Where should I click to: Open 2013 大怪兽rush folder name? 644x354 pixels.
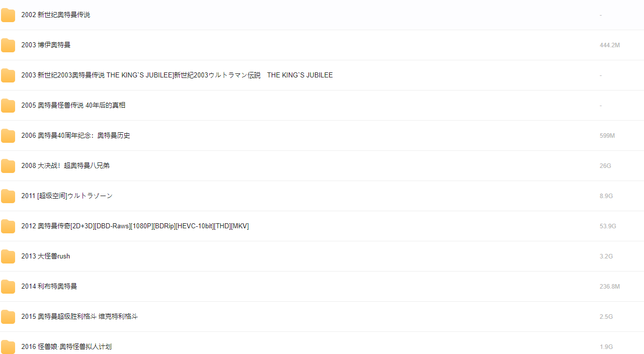coord(46,256)
